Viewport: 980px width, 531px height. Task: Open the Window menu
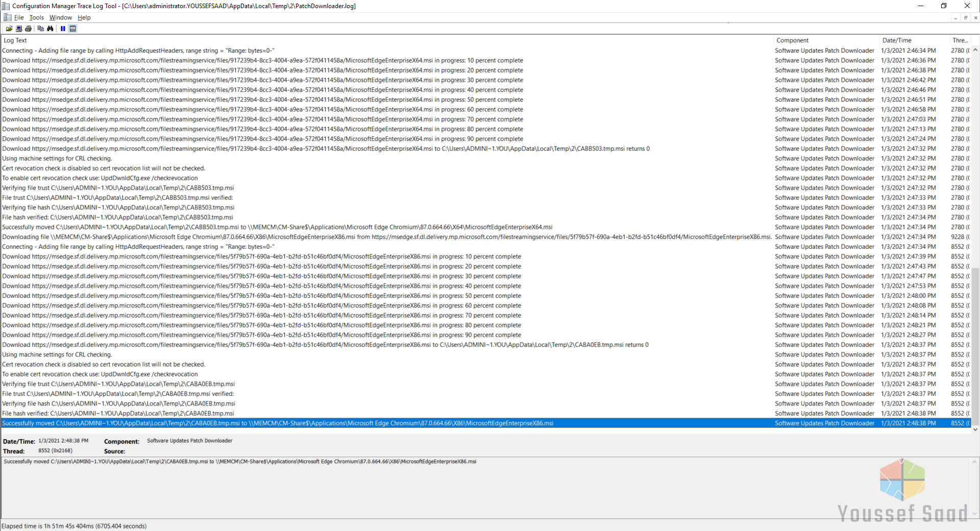pyautogui.click(x=60, y=17)
